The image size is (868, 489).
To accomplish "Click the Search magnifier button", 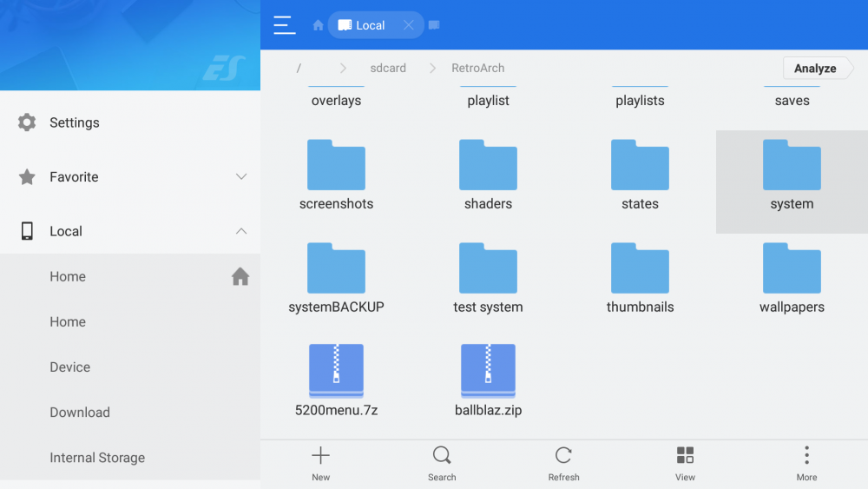I will tap(442, 464).
